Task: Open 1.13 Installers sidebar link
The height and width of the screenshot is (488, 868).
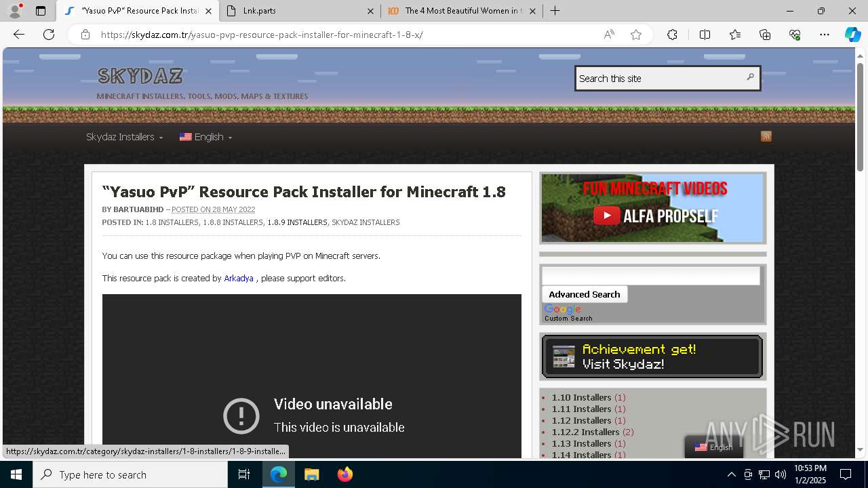Action: (581, 443)
